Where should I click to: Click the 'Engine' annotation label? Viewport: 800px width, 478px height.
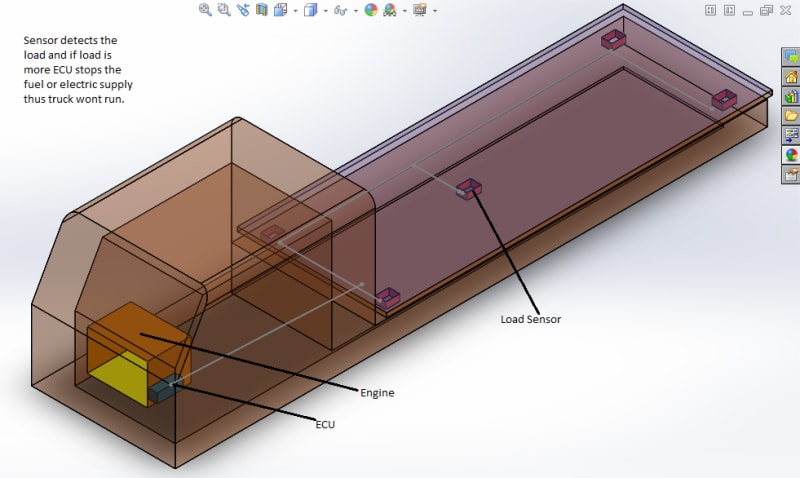pyautogui.click(x=377, y=393)
